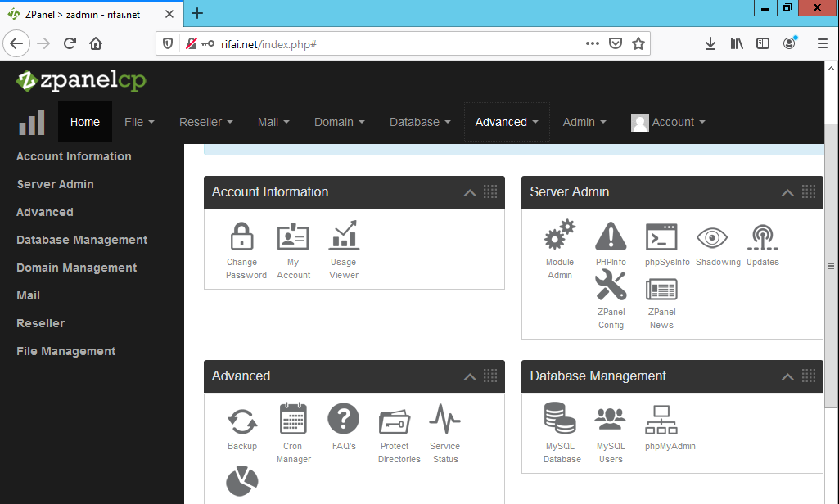Jump to Database Management sidebar link

(82, 240)
